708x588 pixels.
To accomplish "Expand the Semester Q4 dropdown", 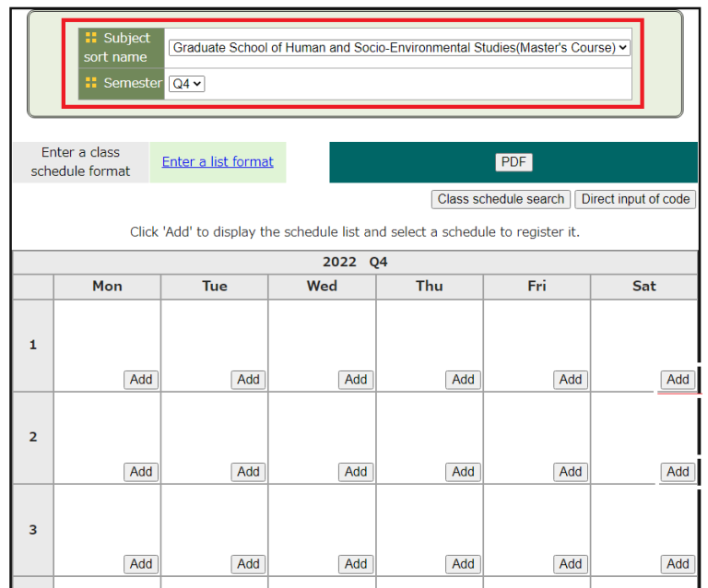I will point(187,84).
